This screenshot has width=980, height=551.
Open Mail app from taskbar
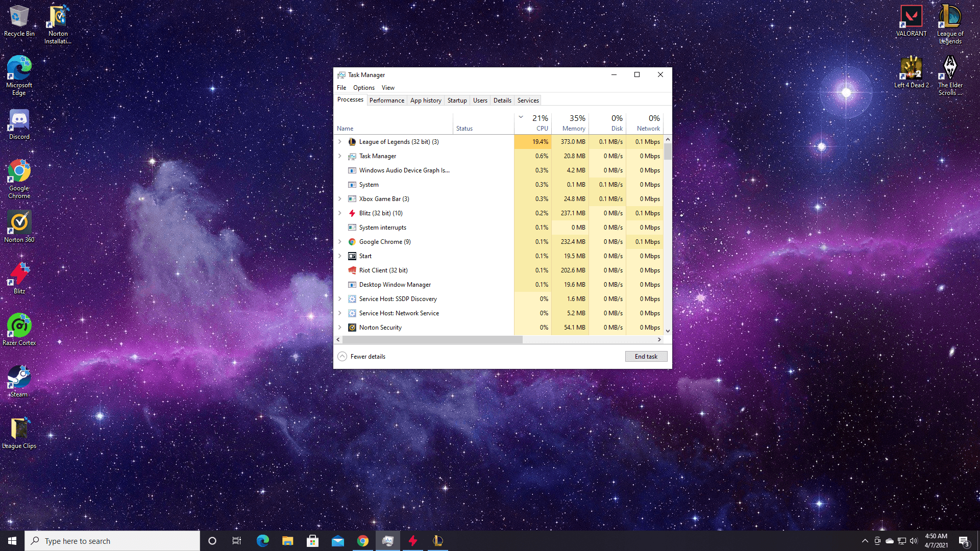337,541
